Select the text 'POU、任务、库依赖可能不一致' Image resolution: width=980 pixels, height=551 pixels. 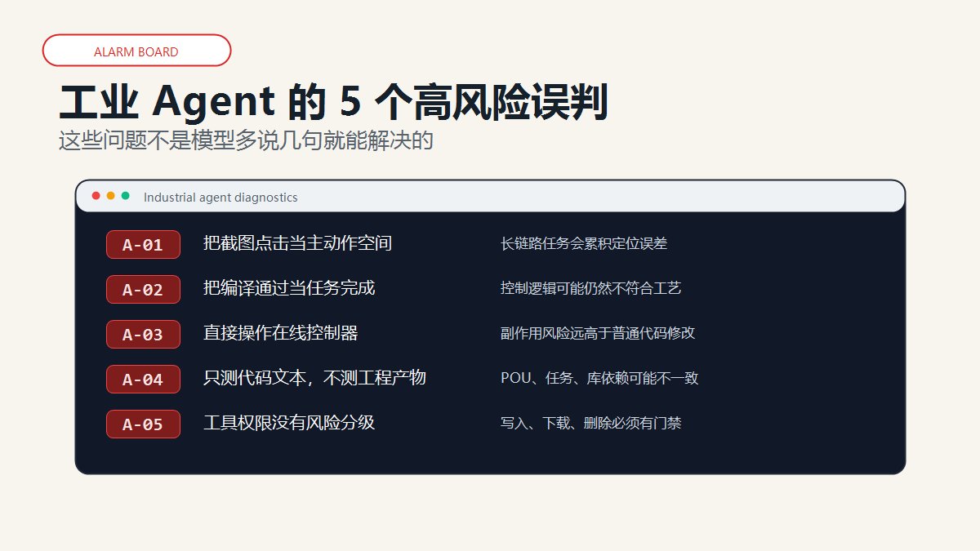(x=599, y=378)
